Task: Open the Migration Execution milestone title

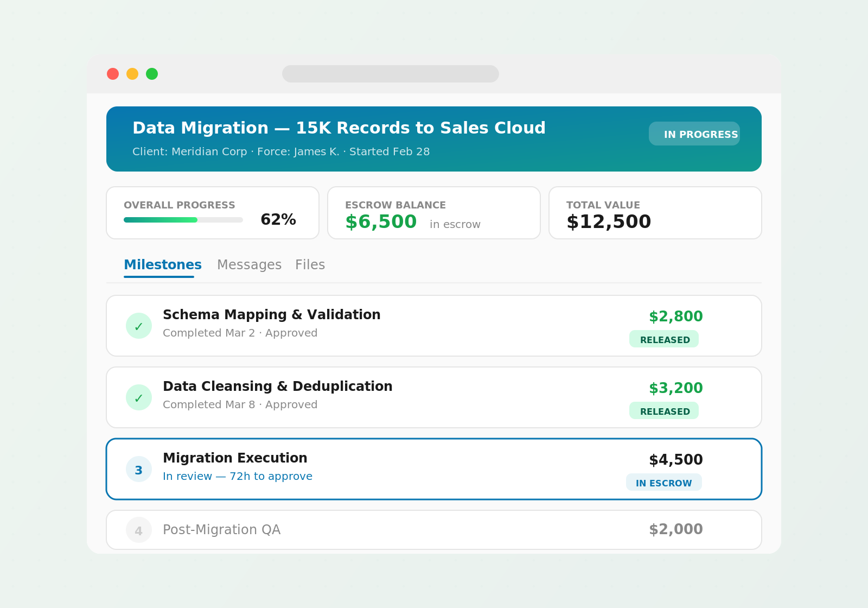Action: click(235, 458)
